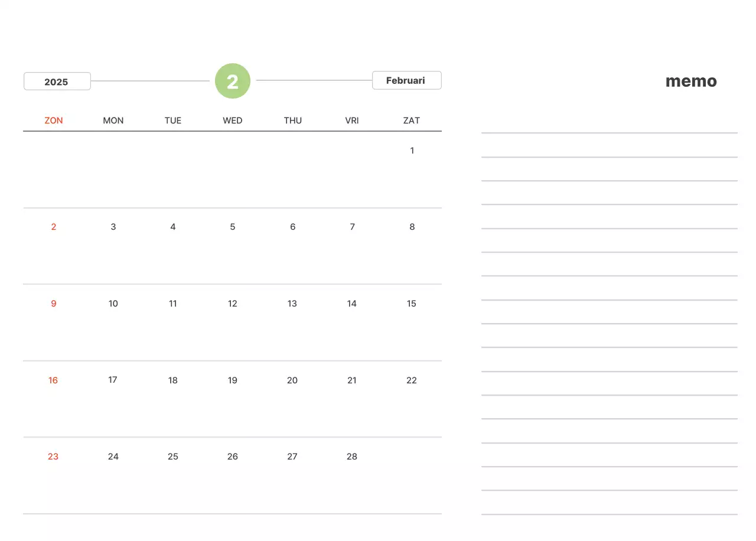
Task: Select date 22 under ZAT
Action: tap(412, 380)
